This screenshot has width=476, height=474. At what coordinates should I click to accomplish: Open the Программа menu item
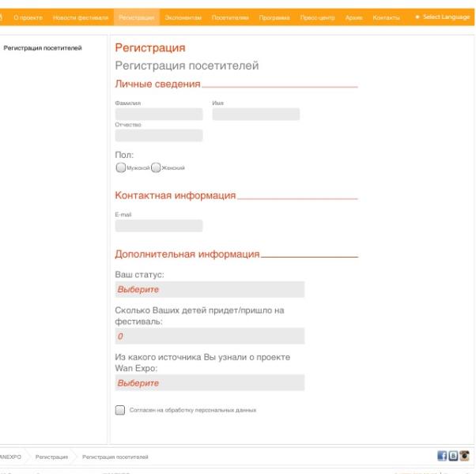point(274,17)
